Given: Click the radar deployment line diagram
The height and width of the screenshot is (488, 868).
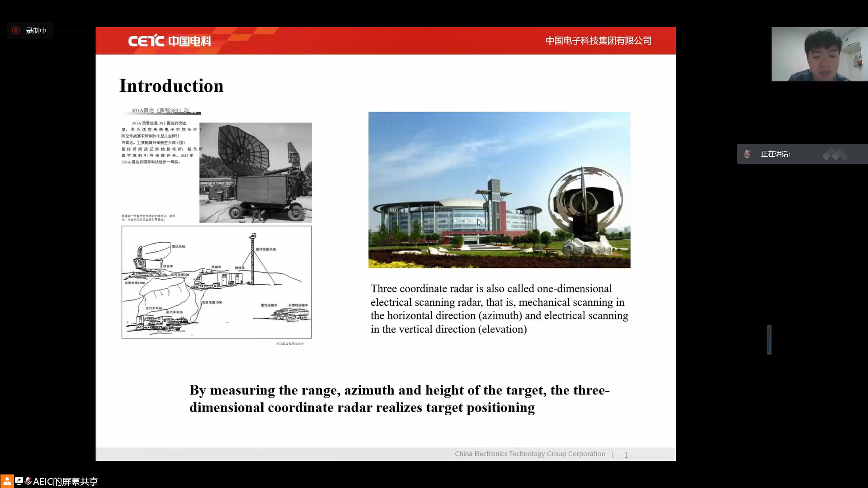Looking at the screenshot, I should (x=217, y=282).
